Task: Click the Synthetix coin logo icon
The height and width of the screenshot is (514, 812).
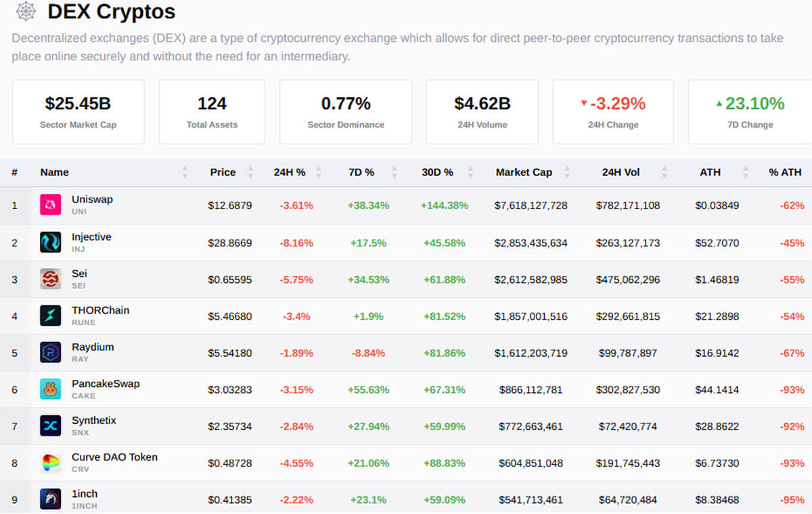Action: pos(50,426)
